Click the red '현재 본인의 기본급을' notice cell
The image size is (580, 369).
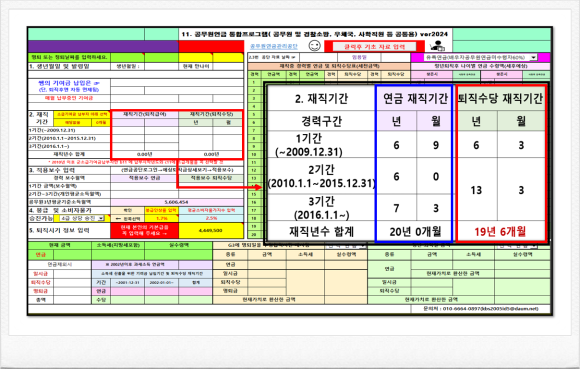[145, 230]
